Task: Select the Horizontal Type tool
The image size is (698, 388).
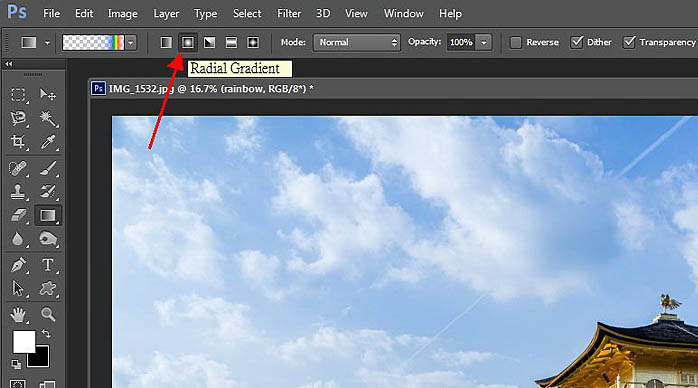Action: tap(48, 265)
